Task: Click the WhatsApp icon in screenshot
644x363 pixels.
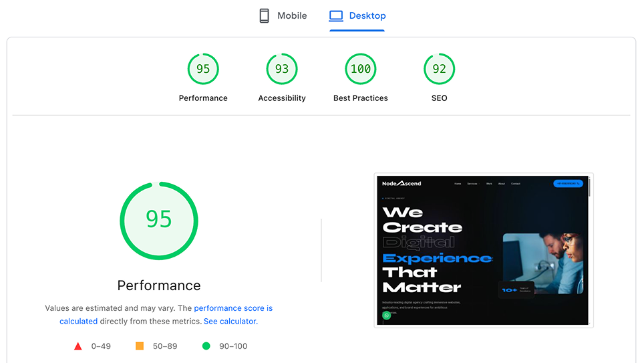Action: (387, 316)
